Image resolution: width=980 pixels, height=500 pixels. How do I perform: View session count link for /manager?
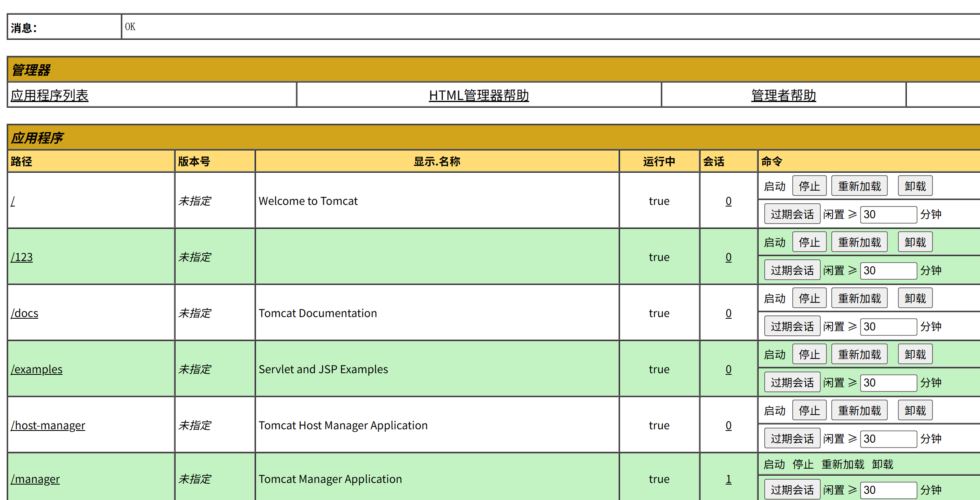[x=728, y=479]
